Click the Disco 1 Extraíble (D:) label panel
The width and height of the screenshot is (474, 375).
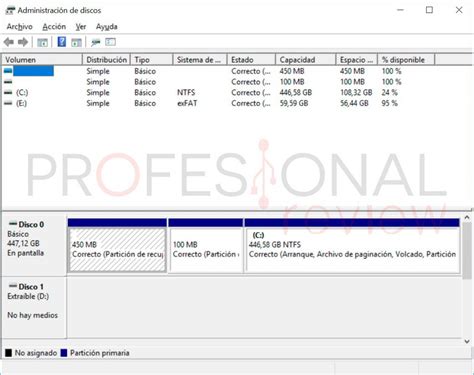pyautogui.click(x=34, y=307)
